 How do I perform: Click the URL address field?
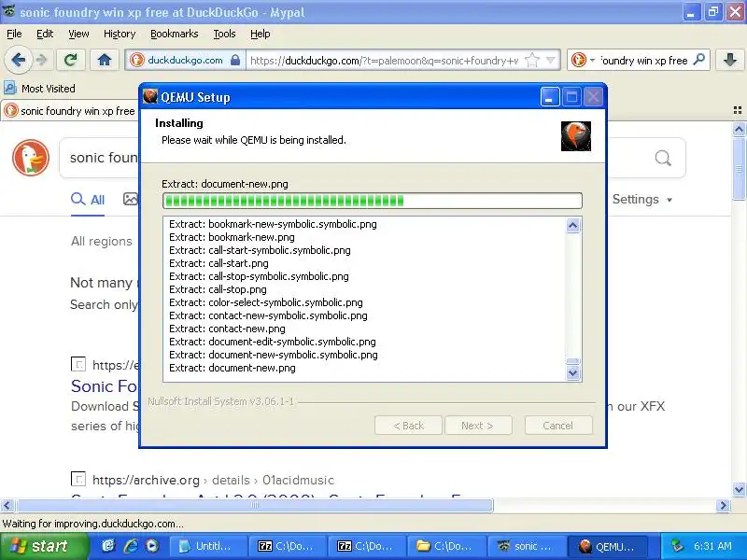pyautogui.click(x=384, y=61)
